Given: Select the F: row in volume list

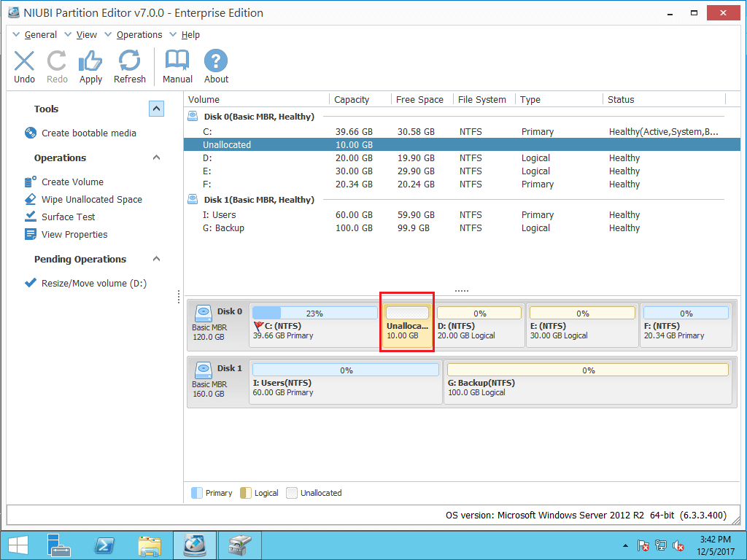Looking at the screenshot, I should pos(462,184).
